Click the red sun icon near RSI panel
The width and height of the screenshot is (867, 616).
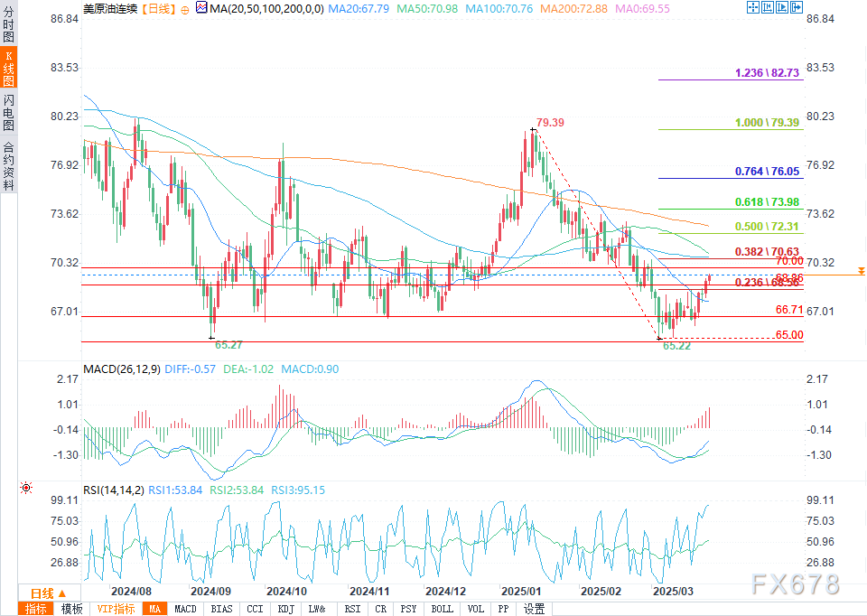[x=26, y=489]
